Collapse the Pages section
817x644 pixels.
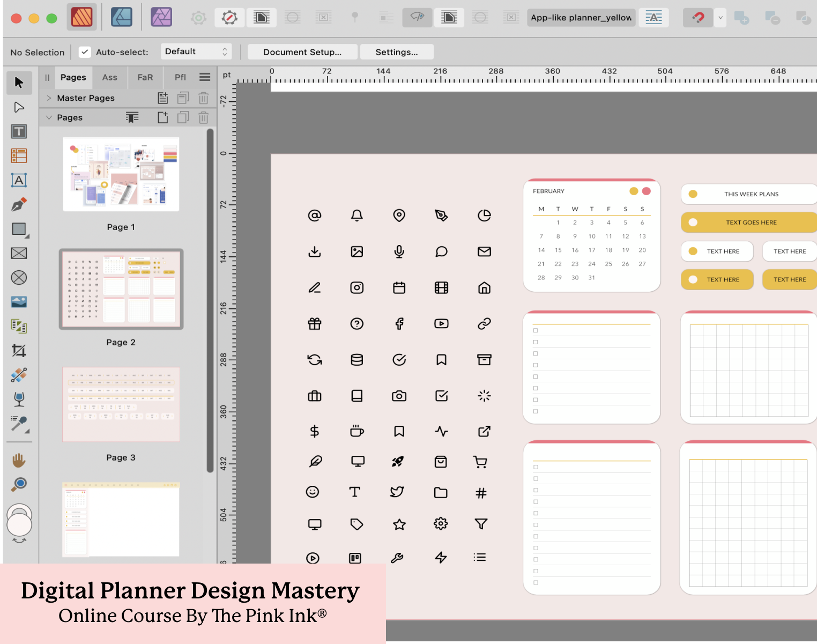point(49,117)
